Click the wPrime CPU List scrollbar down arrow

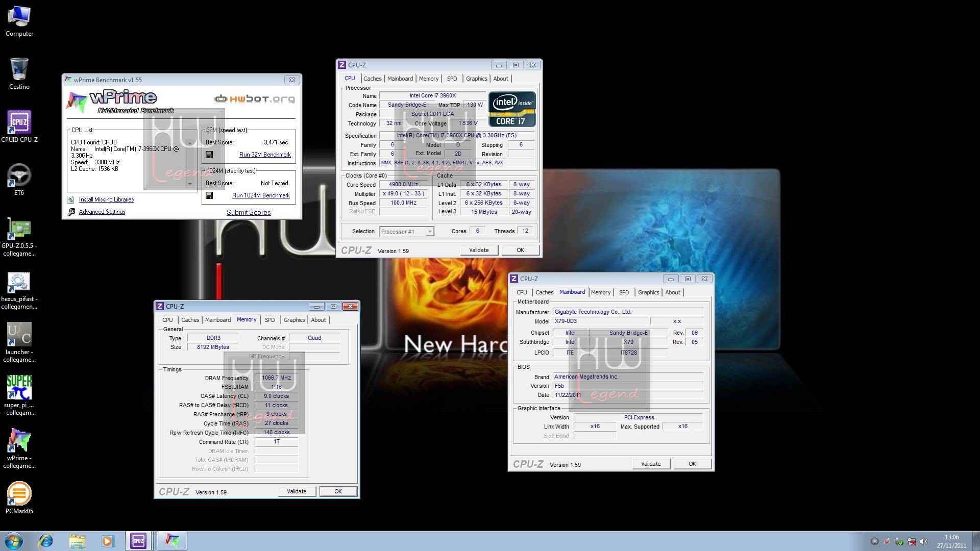(190, 184)
